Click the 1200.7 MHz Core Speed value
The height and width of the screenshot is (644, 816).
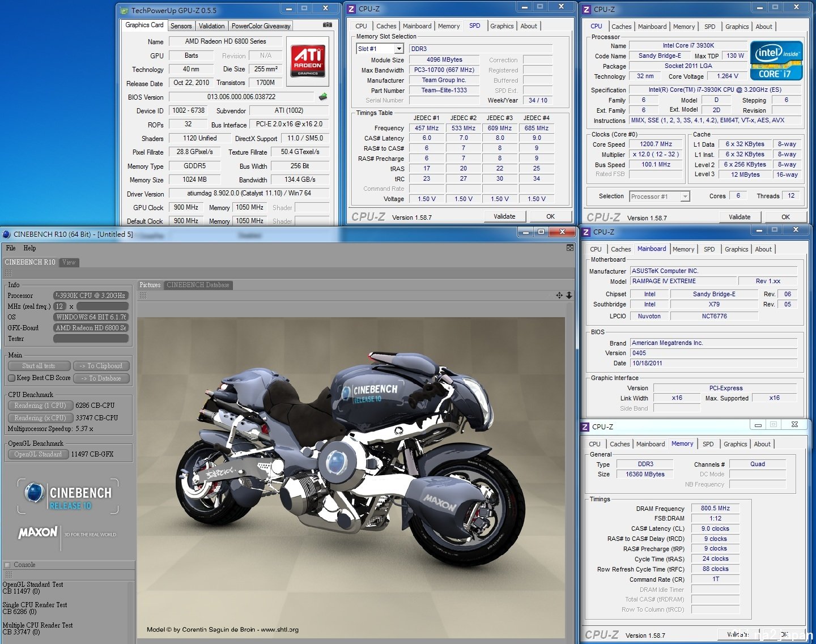[x=656, y=144]
